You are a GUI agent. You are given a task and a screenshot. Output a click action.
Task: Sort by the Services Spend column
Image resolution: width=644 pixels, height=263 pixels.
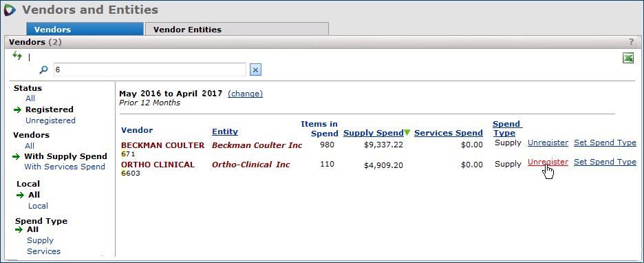(449, 133)
